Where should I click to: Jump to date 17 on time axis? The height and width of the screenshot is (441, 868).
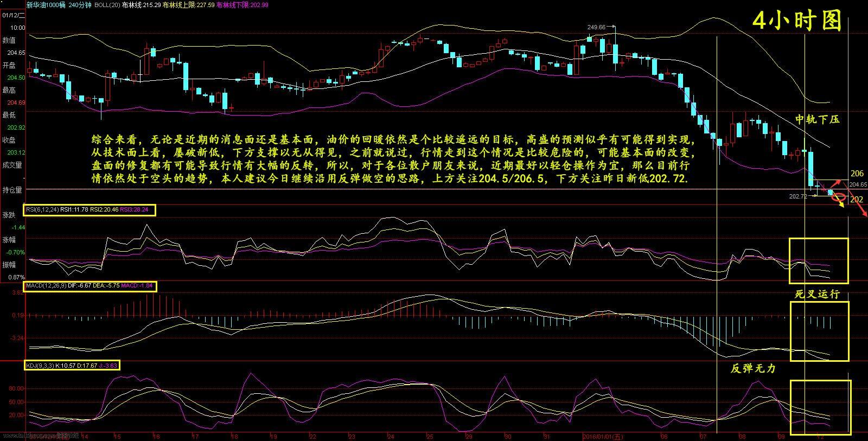(x=195, y=437)
